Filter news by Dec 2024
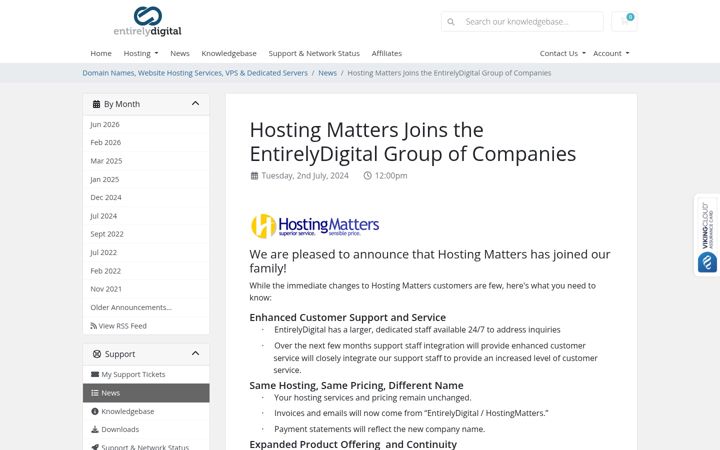The image size is (720, 450). coord(146,197)
